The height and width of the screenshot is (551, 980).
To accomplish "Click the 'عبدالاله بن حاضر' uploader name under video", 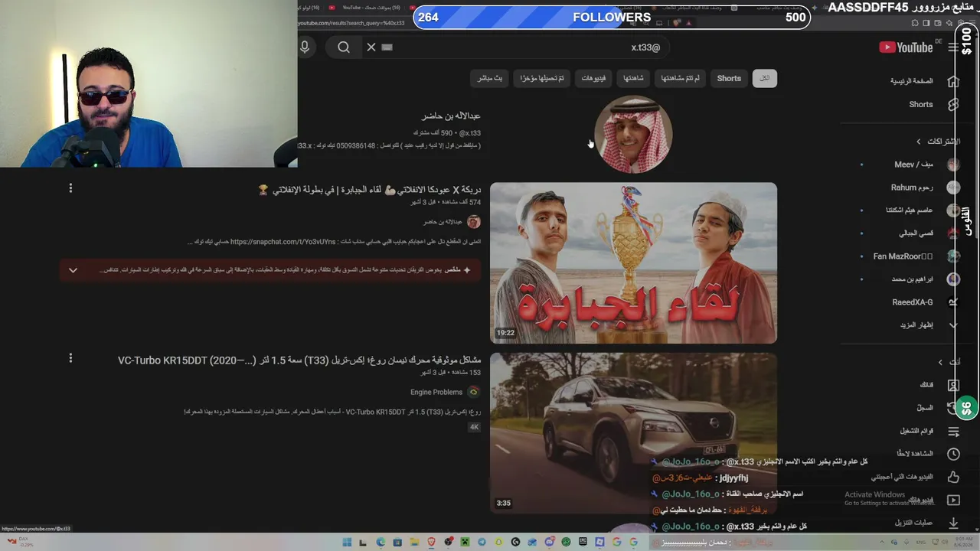I will click(x=443, y=222).
